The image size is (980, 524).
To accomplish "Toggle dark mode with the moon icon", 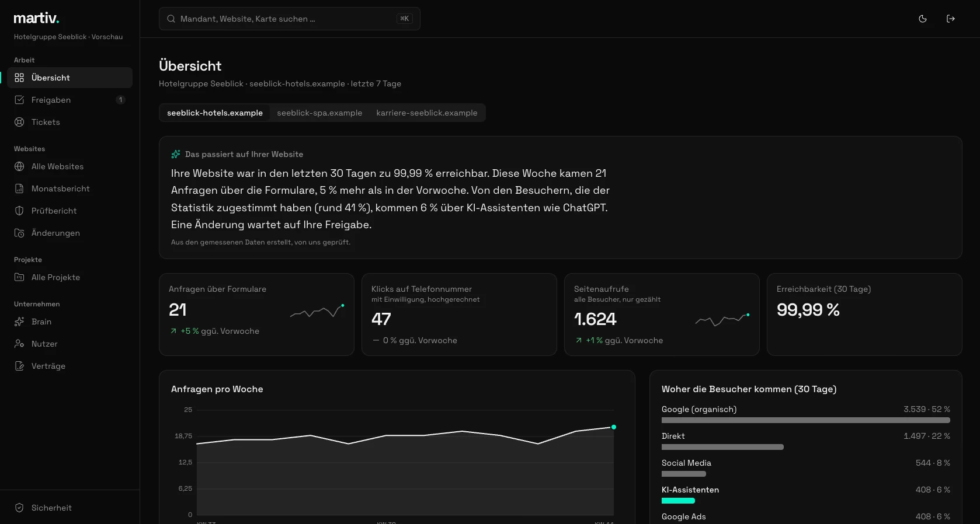I will click(x=923, y=19).
